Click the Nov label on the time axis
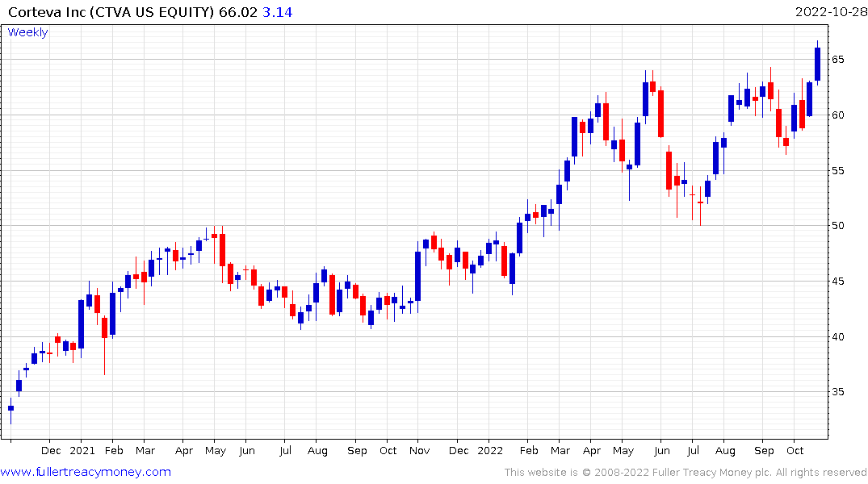This screenshot has height=484, width=868. tap(420, 451)
